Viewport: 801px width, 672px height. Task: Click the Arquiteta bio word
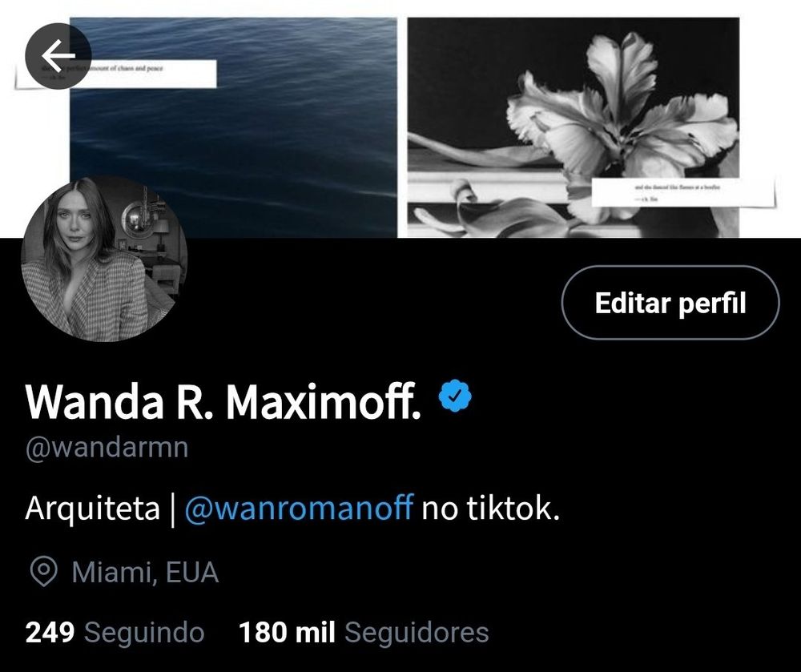tap(92, 508)
